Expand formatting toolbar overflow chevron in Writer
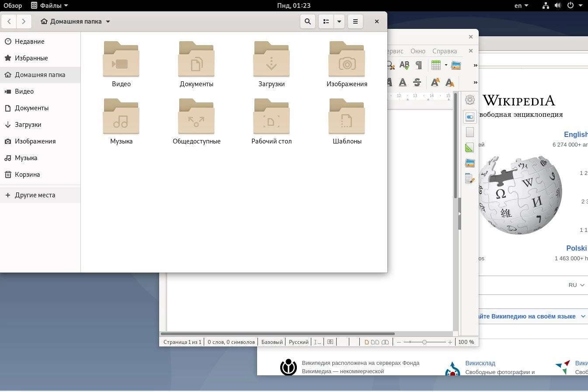The height and width of the screenshot is (392, 588). (x=475, y=82)
